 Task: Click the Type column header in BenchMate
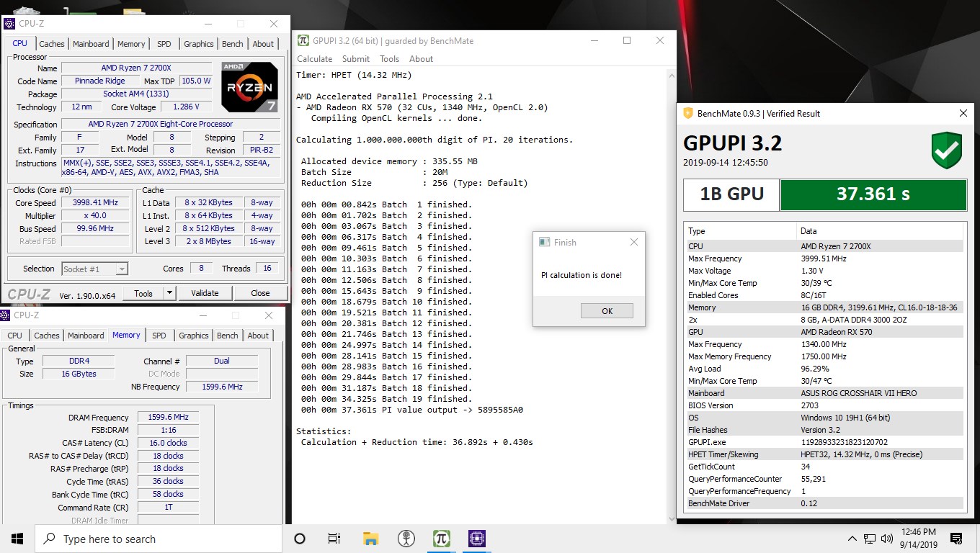pyautogui.click(x=741, y=231)
